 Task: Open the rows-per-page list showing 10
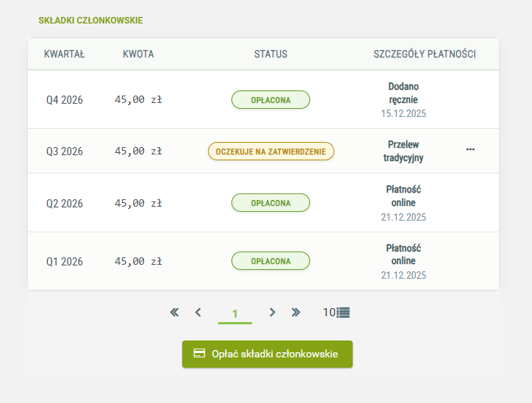337,313
